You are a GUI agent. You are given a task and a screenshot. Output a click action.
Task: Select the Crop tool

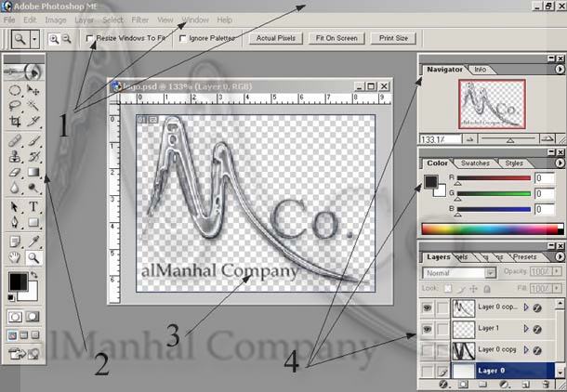[15, 122]
